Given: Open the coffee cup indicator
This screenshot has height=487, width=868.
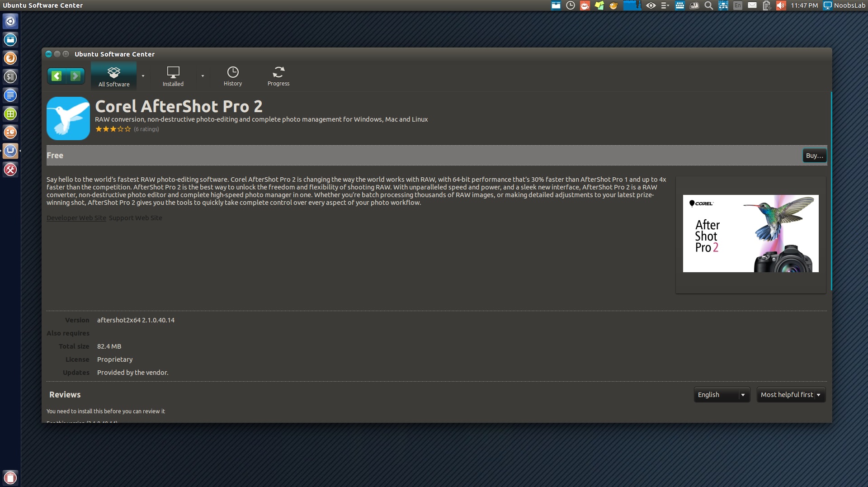Looking at the screenshot, I should [x=585, y=5].
